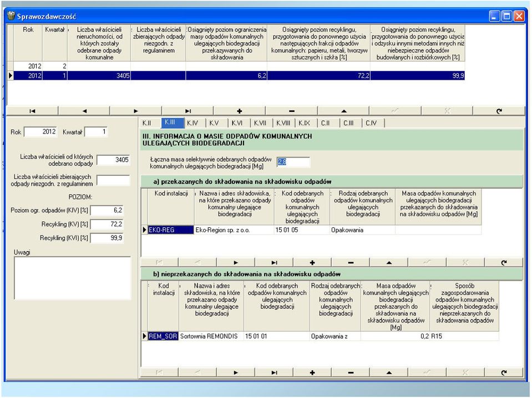Focus the Liczba właścicieli odebrano odpady field
532x398 pixels.
pos(113,160)
